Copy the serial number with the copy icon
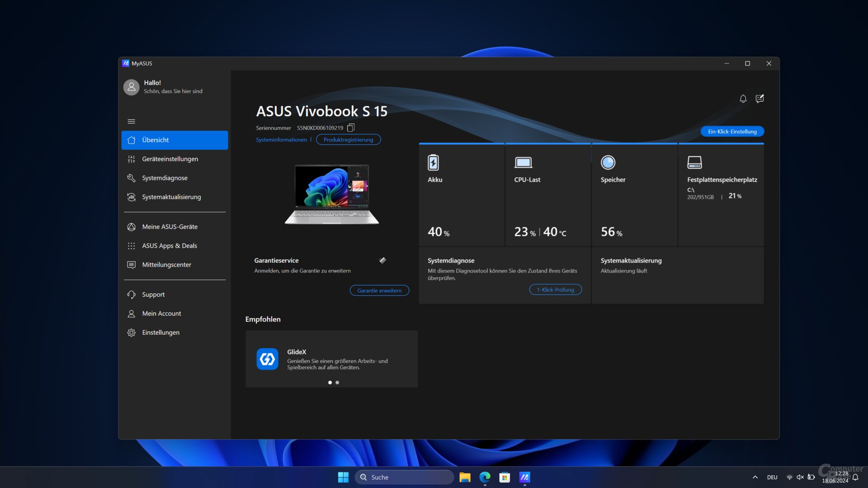The image size is (868, 488). 351,128
